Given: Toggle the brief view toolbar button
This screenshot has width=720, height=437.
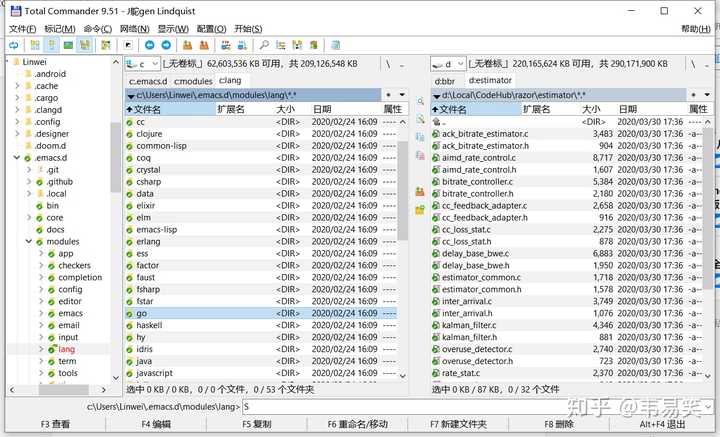Looking at the screenshot, I should (x=35, y=45).
